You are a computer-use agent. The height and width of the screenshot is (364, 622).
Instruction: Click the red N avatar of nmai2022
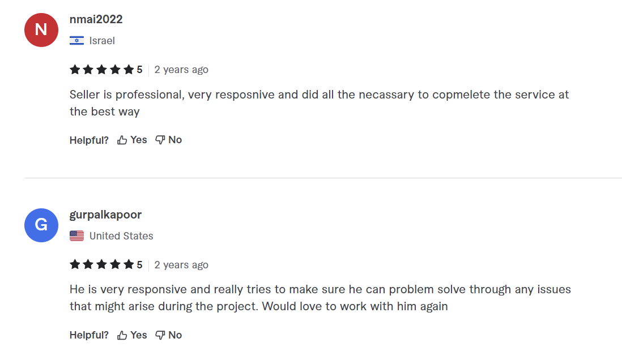[x=41, y=30]
